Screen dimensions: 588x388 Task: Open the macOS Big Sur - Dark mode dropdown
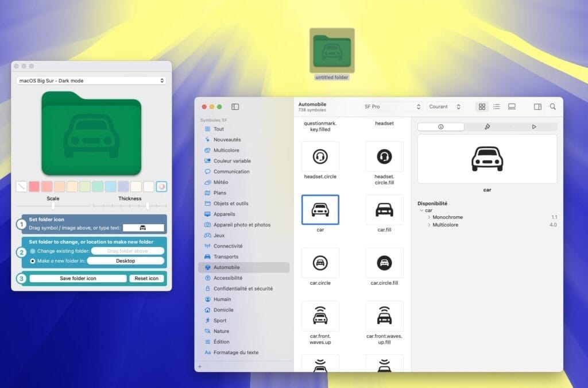90,80
